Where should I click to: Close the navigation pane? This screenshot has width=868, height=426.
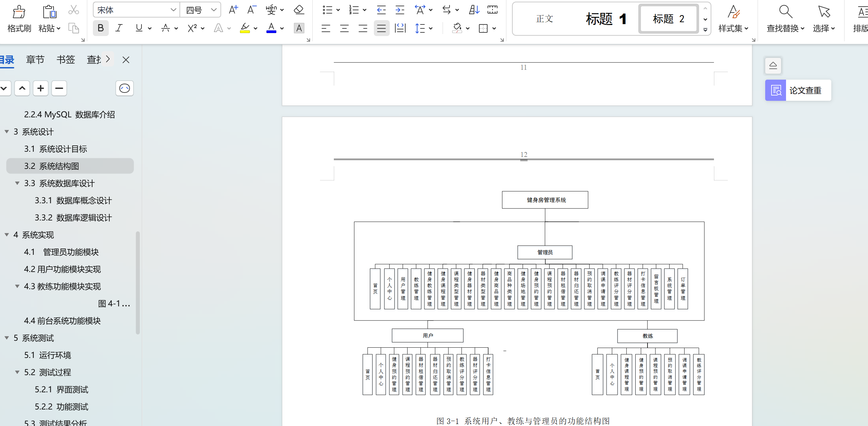tap(126, 60)
